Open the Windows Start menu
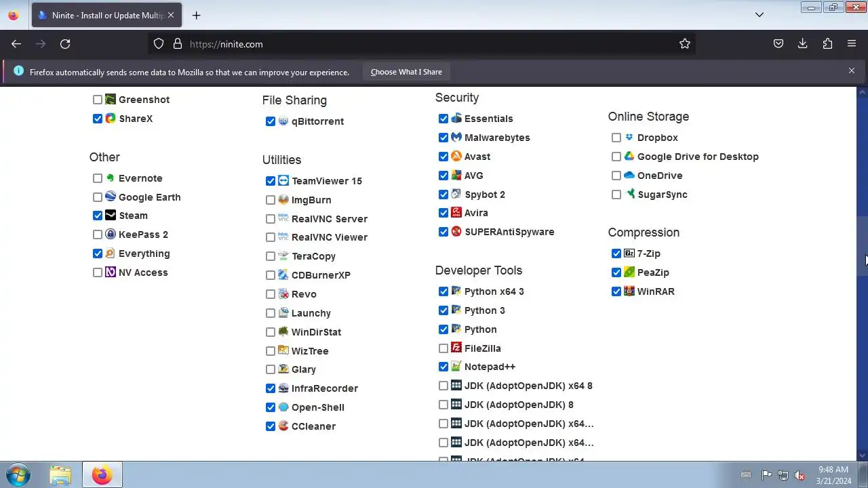This screenshot has width=868, height=488. click(x=18, y=475)
